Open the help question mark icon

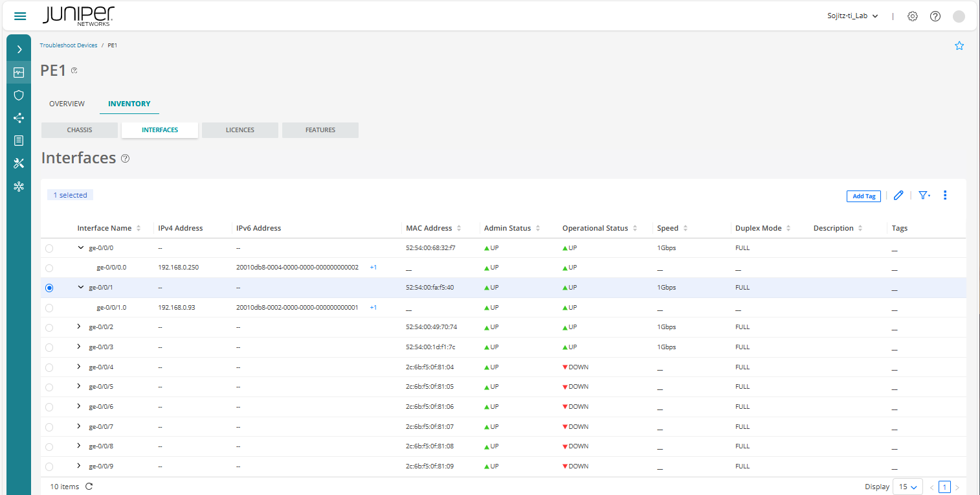[935, 16]
